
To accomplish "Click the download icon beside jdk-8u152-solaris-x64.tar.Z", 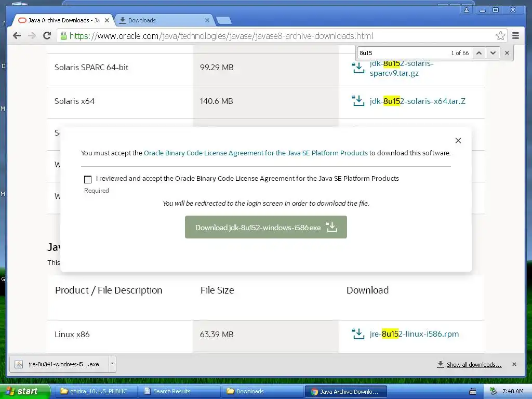I will coord(358,101).
